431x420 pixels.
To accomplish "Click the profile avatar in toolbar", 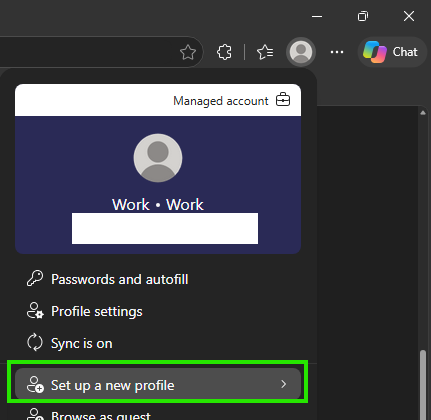I will click(x=301, y=52).
